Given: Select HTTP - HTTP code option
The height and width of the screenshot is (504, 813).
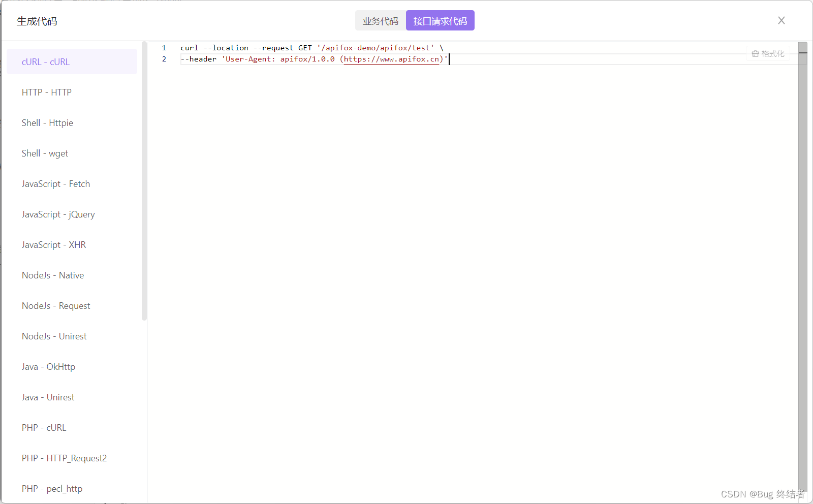Looking at the screenshot, I should (72, 92).
